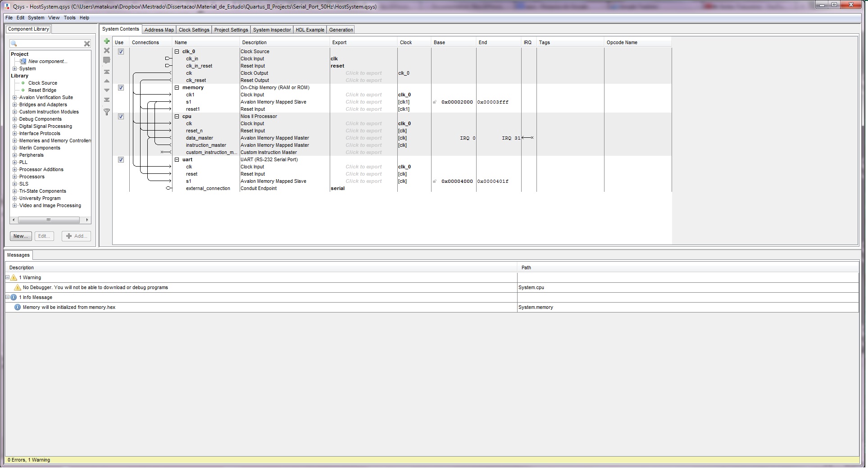
Task: Select the Clock Source library item
Action: [43, 83]
